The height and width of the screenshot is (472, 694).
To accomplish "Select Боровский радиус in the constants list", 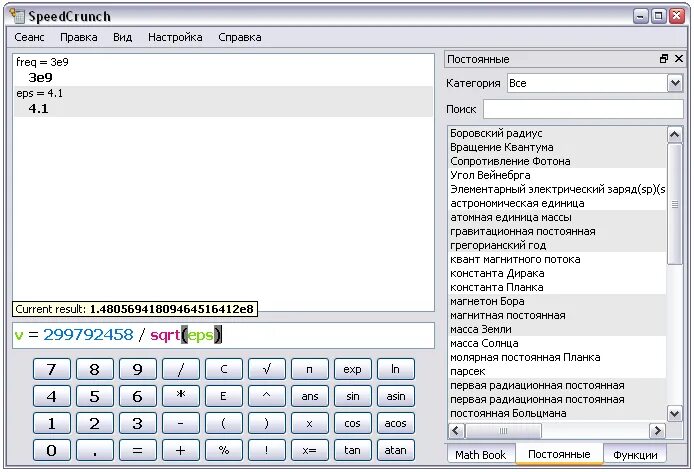I will coord(557,133).
